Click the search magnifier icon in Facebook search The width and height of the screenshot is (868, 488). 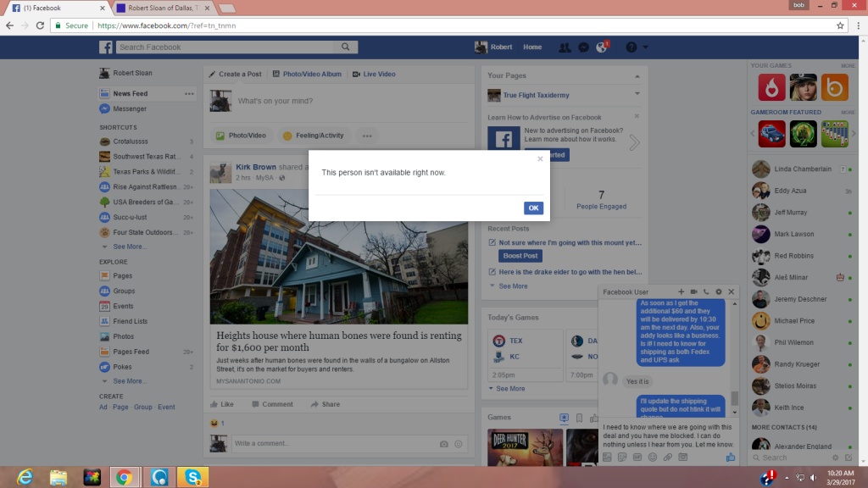pyautogui.click(x=346, y=47)
